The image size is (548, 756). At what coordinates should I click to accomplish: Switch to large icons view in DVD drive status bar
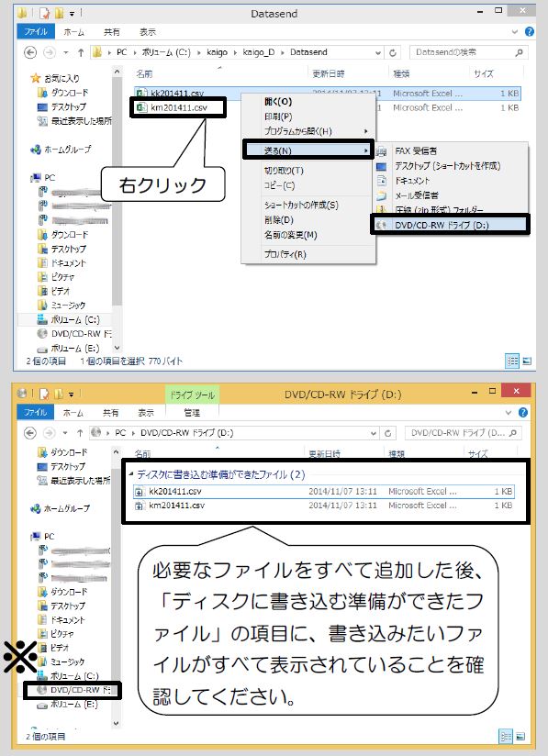tap(520, 736)
